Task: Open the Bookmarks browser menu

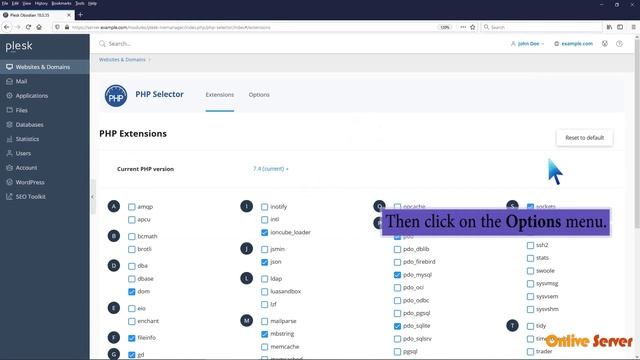Action: [61, 3]
